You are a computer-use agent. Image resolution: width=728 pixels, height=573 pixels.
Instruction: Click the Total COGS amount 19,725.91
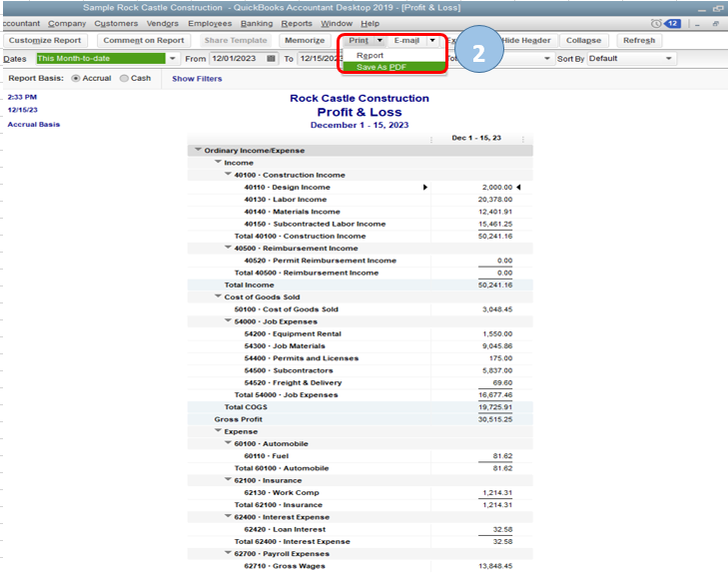(495, 407)
